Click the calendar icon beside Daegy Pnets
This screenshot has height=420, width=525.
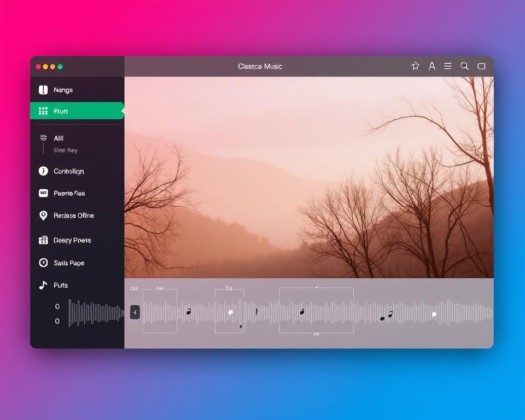pyautogui.click(x=43, y=240)
